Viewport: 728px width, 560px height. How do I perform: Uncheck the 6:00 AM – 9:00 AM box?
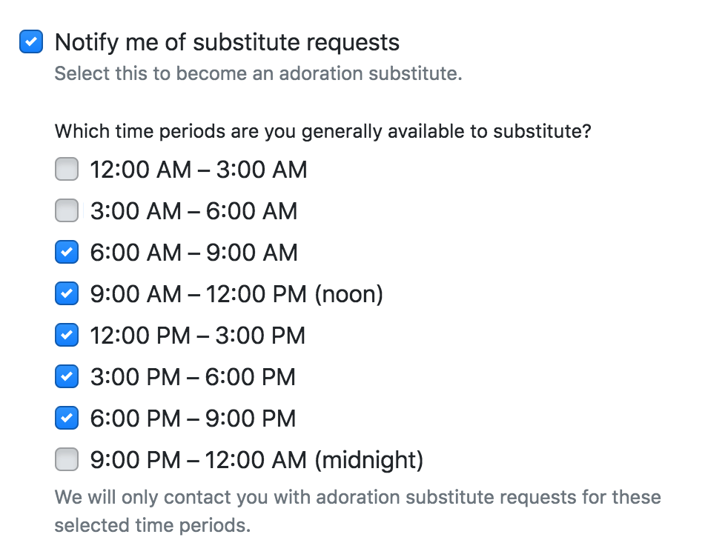coord(67,253)
